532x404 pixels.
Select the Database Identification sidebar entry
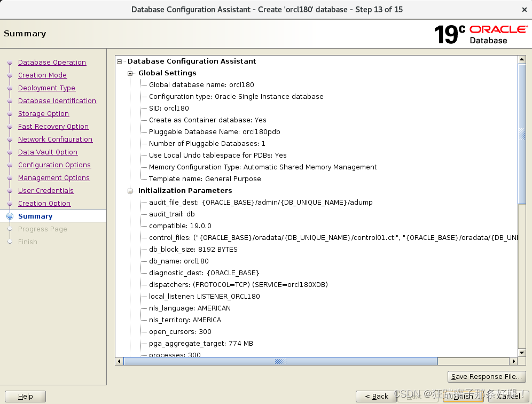[57, 100]
